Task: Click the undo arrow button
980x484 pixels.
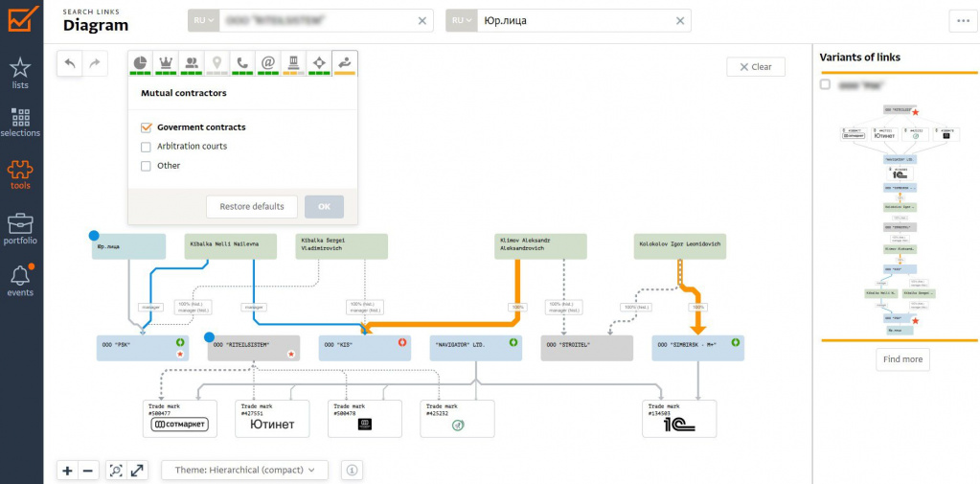Action: (70, 64)
